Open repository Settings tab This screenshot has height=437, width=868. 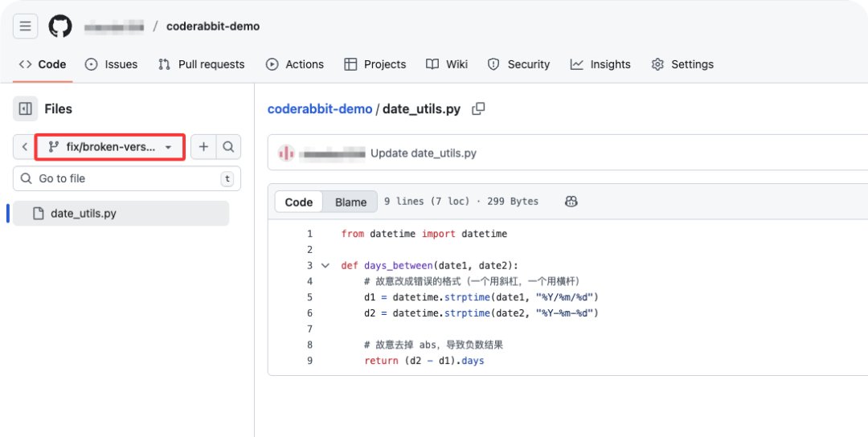(x=682, y=64)
